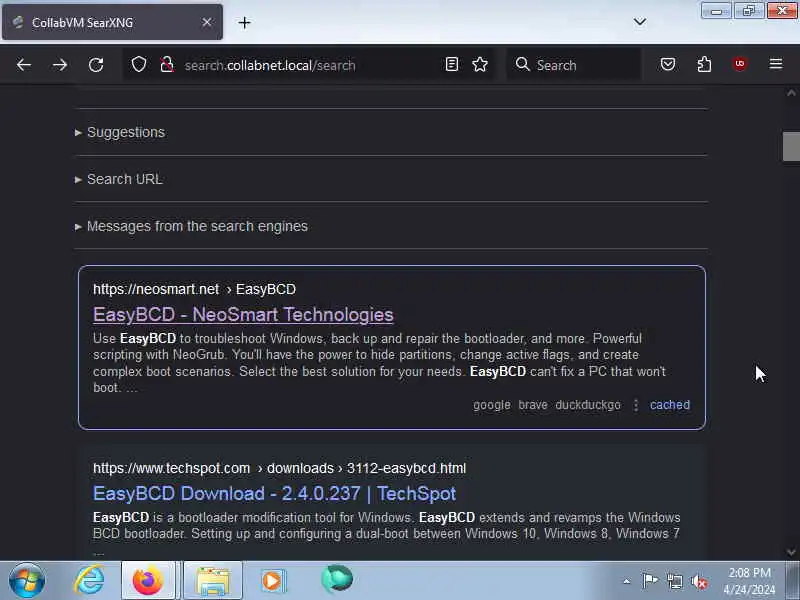Select the CollabVM SearXNG tab
800x600 pixels.
point(112,22)
